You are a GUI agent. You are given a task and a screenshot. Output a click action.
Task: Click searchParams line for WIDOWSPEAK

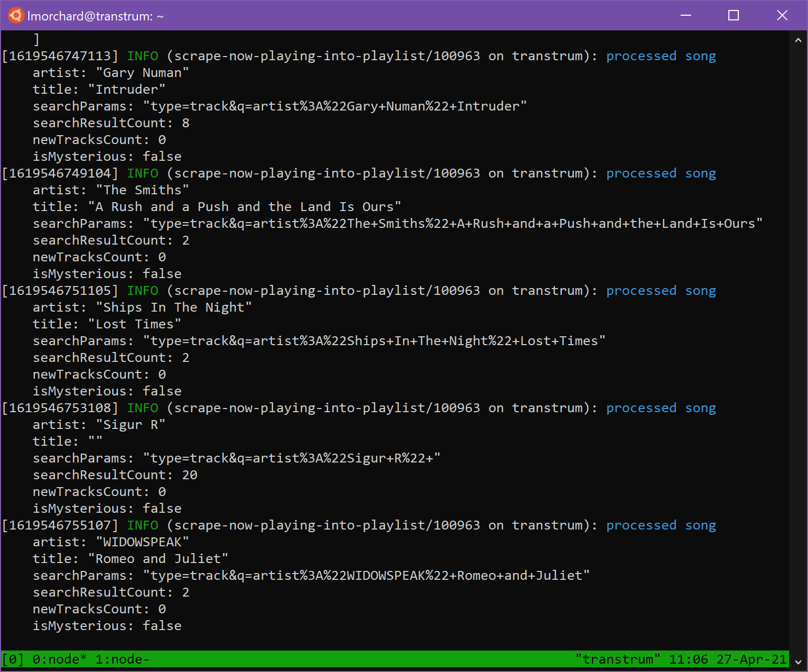pyautogui.click(x=311, y=576)
